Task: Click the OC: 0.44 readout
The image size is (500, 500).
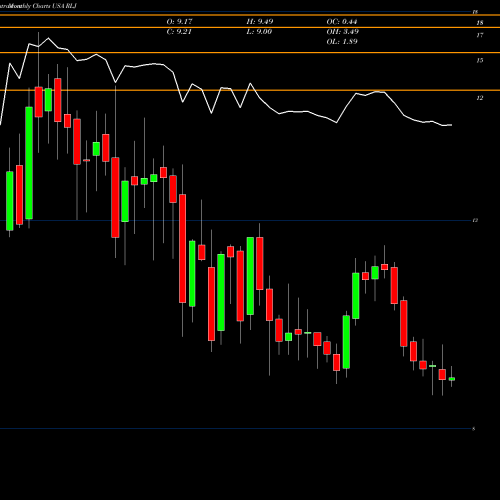Action: pos(342,22)
